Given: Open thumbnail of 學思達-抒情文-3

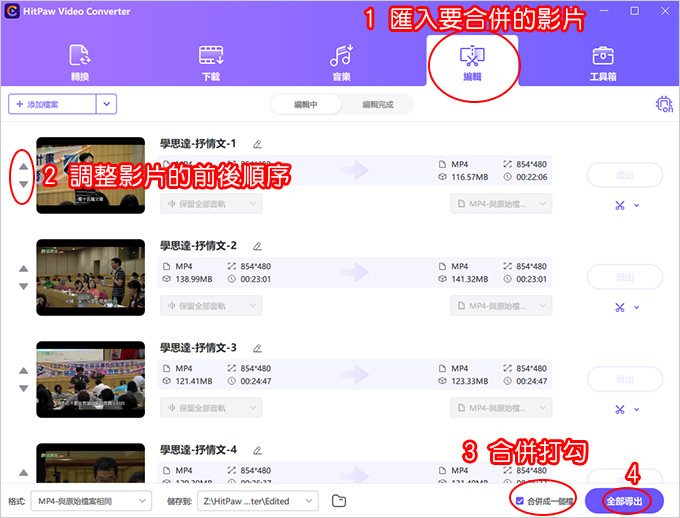Looking at the screenshot, I should pyautogui.click(x=91, y=379).
